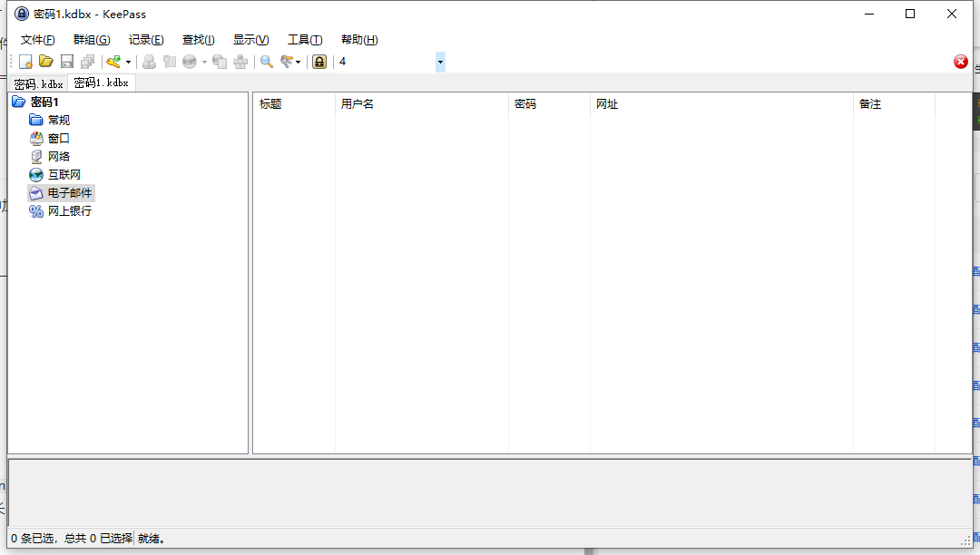Lock the workspace with the padlock icon
The width and height of the screenshot is (980, 555).
(x=319, y=61)
